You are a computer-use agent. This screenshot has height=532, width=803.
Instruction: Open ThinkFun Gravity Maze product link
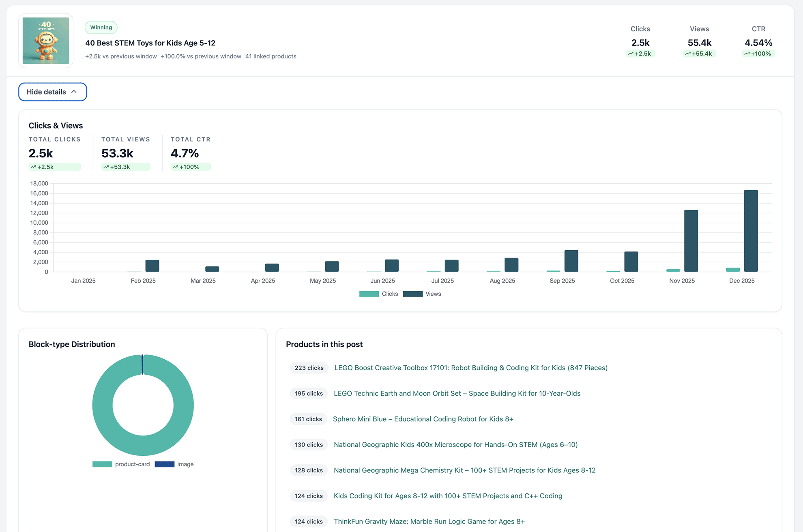pos(429,521)
